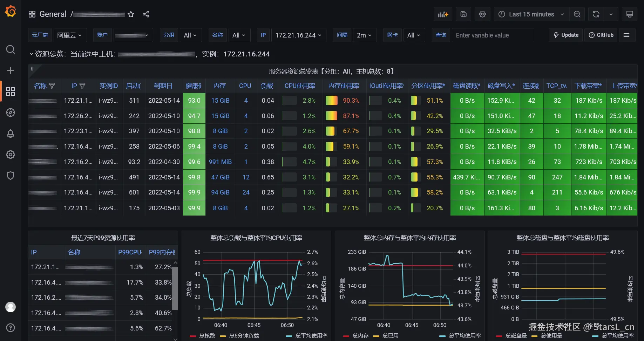Click the Update button

[566, 35]
